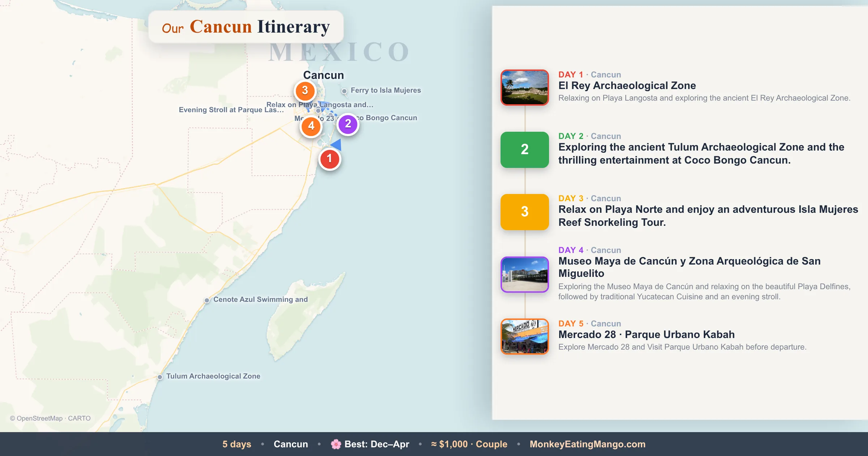868x456 pixels.
Task: Click Best: Dec–Apr in footer
Action: click(377, 444)
